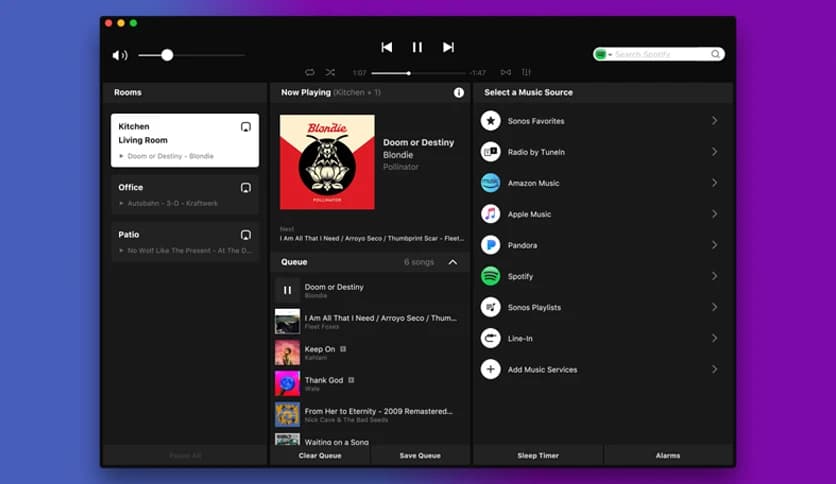Adjust the volume slider knob
Screen dimensions: 836x484
tap(167, 55)
